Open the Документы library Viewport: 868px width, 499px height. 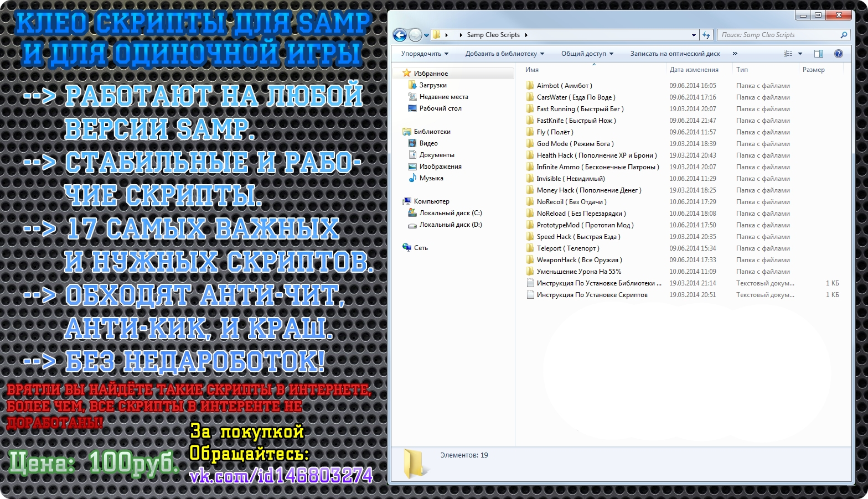(x=436, y=155)
